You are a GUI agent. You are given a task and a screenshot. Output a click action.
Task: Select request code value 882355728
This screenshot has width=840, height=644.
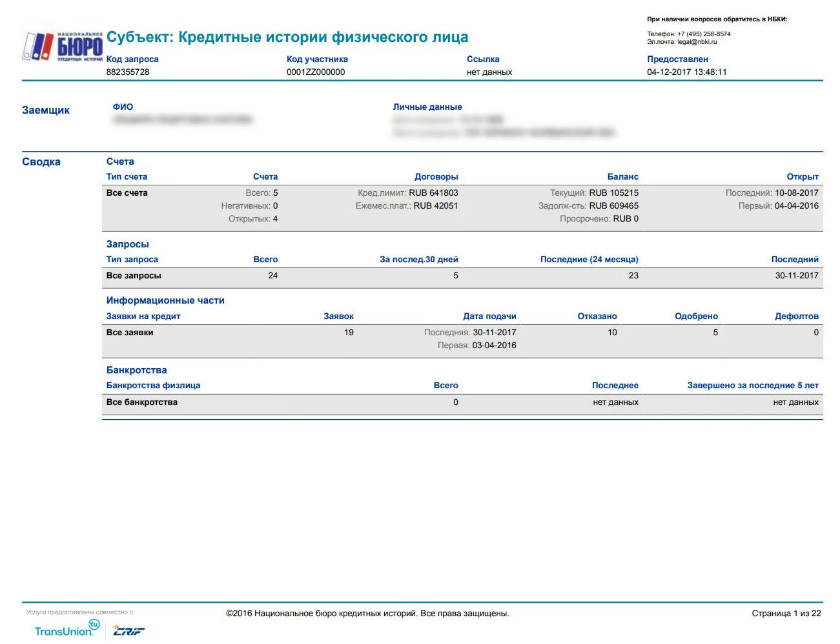pyautogui.click(x=128, y=72)
